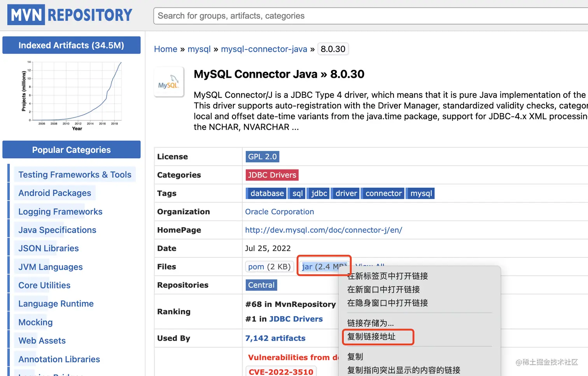The width and height of the screenshot is (588, 376).
Task: Open Mocking category
Action: coord(35,322)
